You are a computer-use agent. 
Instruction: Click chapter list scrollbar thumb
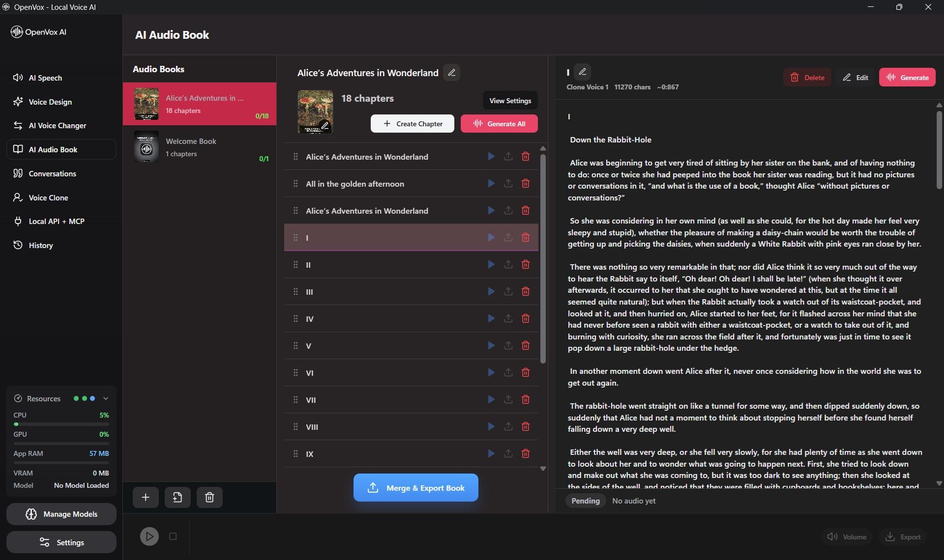click(x=543, y=259)
